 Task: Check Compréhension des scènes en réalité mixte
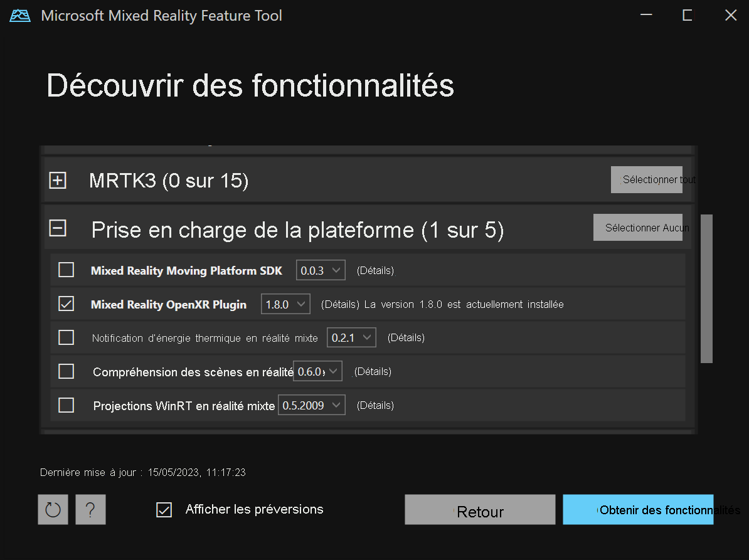[66, 371]
